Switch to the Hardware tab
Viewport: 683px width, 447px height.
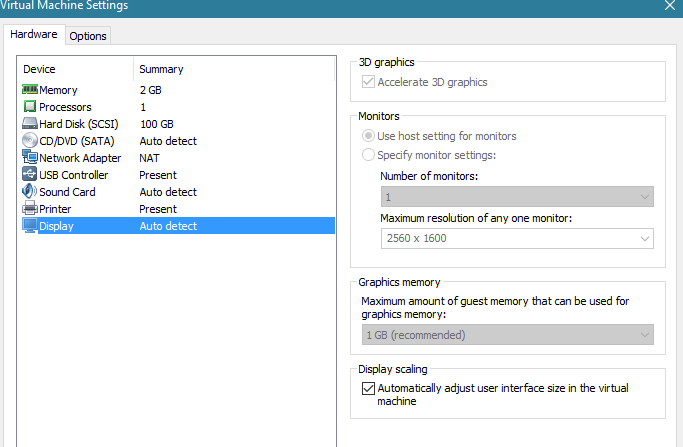[x=34, y=34]
